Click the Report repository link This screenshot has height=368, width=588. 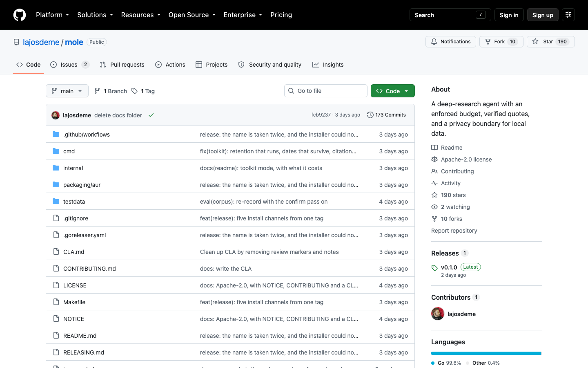click(454, 231)
